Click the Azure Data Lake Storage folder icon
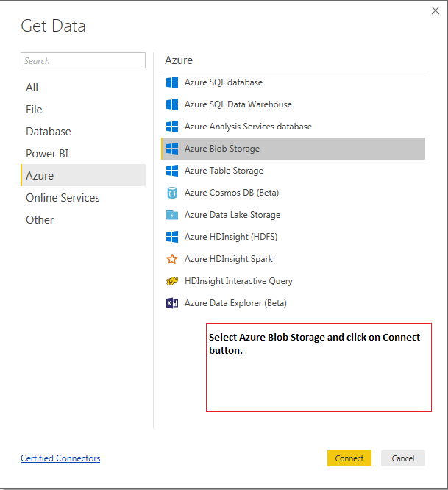 (x=172, y=215)
